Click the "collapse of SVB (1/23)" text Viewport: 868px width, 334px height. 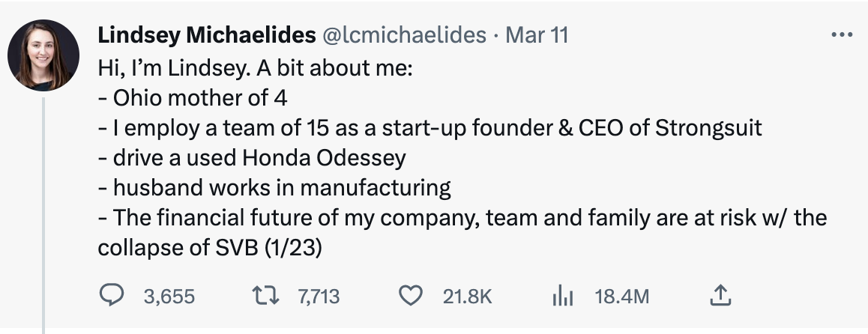pyautogui.click(x=210, y=248)
